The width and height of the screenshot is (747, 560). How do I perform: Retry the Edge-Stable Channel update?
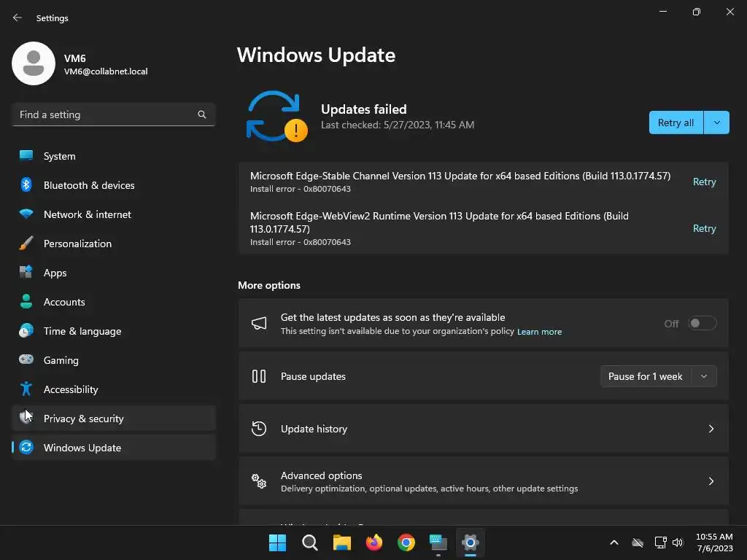tap(704, 182)
